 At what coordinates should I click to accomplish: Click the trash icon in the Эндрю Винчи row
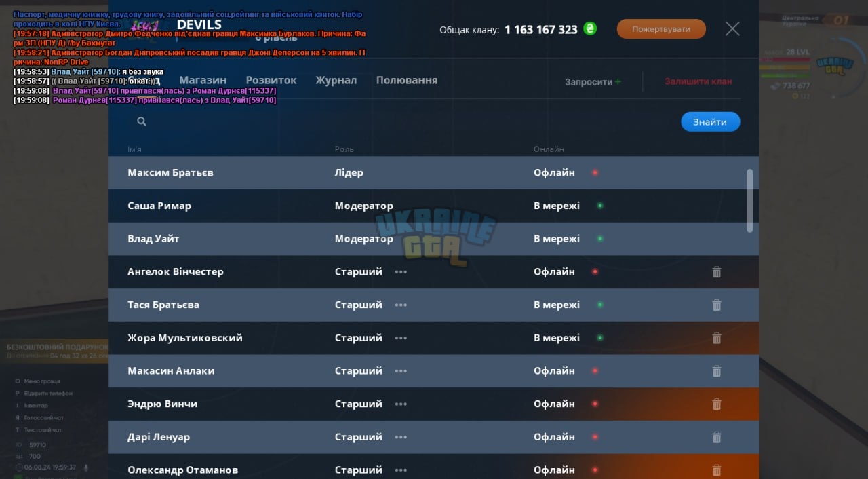coord(716,404)
